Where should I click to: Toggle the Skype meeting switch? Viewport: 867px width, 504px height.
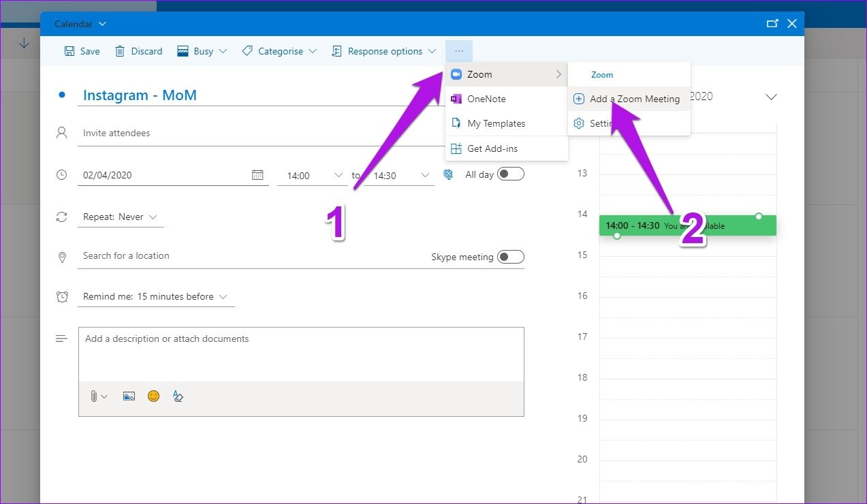511,257
